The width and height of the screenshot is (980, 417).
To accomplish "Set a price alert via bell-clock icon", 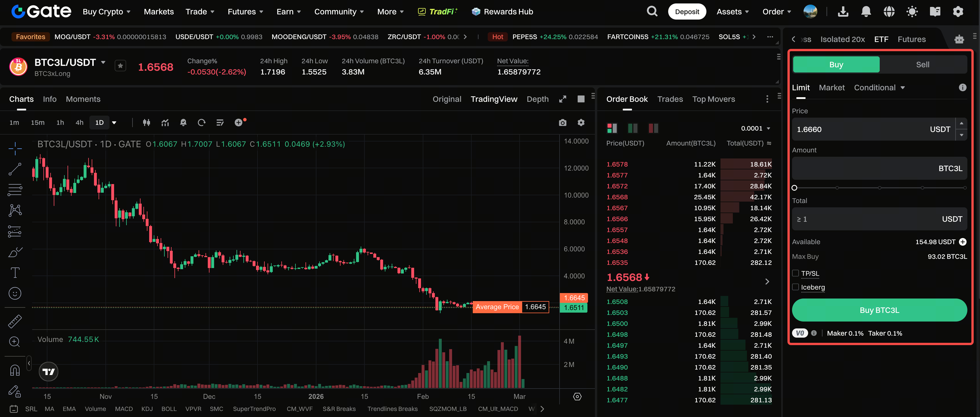I will pos(183,123).
